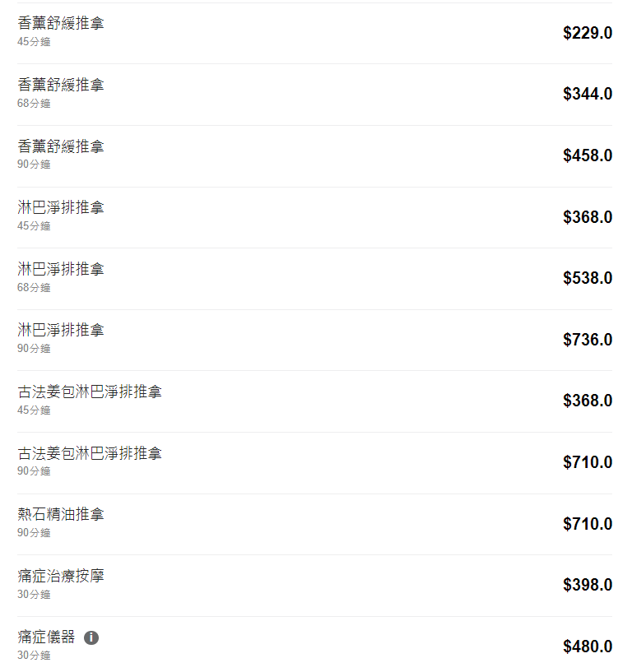Select the $458.0 price
This screenshot has height=672, width=632.
tap(588, 155)
